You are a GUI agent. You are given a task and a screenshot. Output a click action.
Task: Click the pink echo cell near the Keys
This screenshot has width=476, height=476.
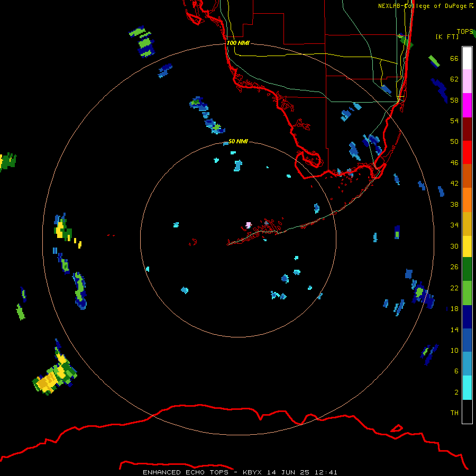[249, 225]
